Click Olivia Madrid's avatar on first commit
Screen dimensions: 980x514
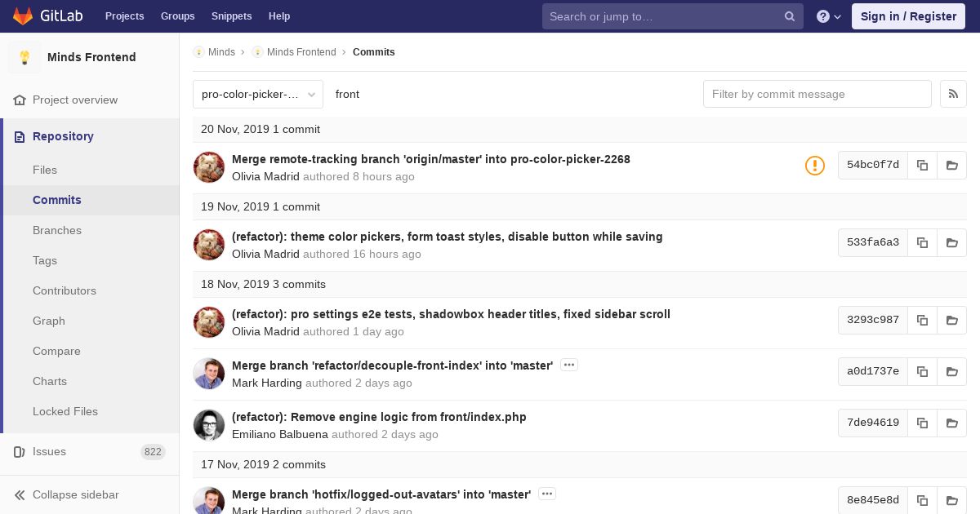point(209,167)
